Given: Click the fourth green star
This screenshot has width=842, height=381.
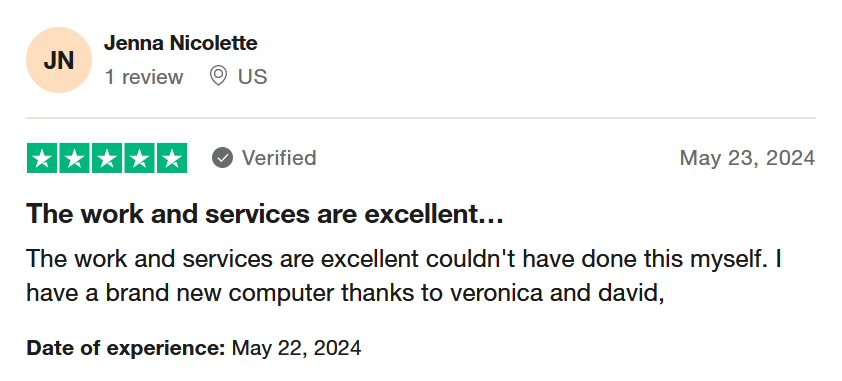Looking at the screenshot, I should point(140,158).
